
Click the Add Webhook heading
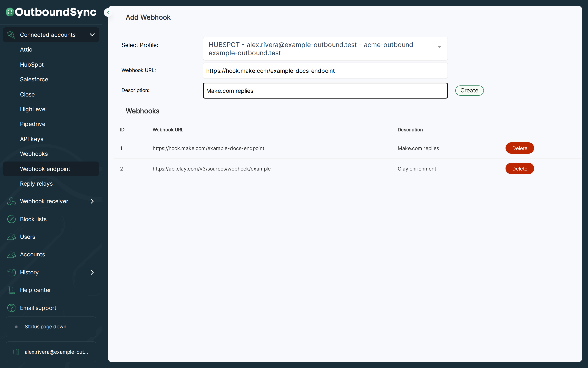(148, 17)
